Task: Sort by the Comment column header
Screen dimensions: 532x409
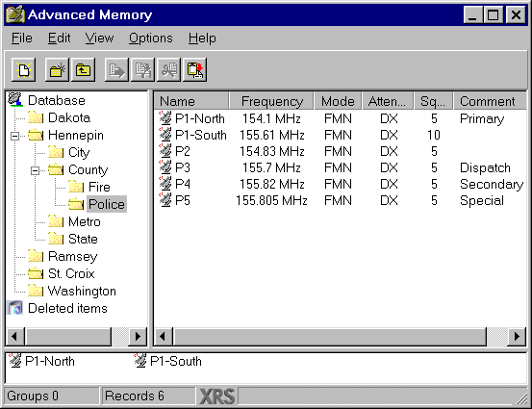Action: click(490, 101)
